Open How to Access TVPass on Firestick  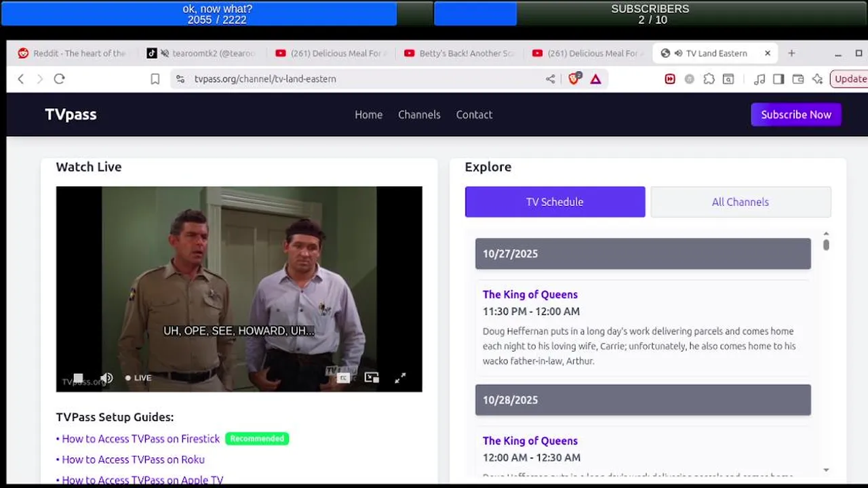coord(140,439)
